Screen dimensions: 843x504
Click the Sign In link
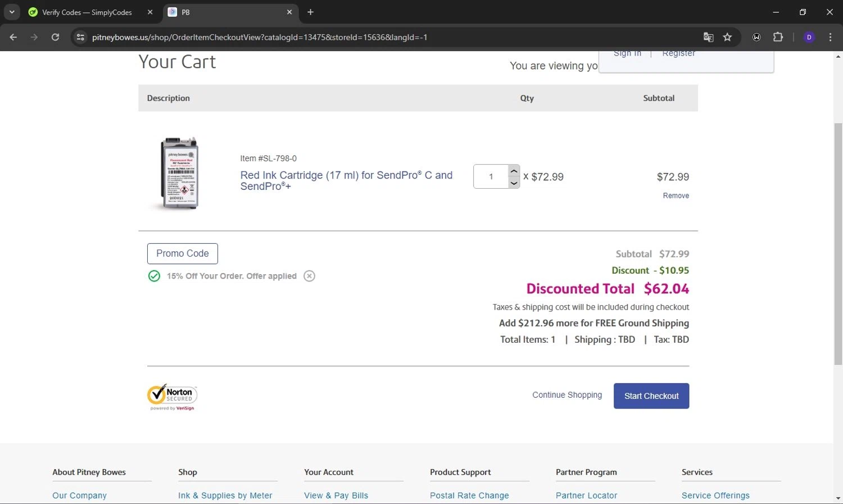click(x=627, y=53)
